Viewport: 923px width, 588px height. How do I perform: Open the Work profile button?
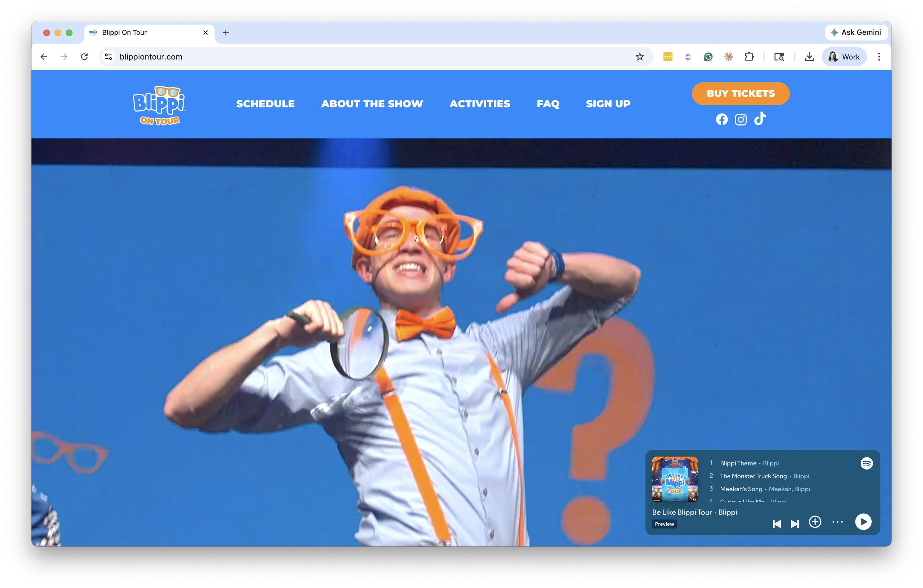coord(844,57)
